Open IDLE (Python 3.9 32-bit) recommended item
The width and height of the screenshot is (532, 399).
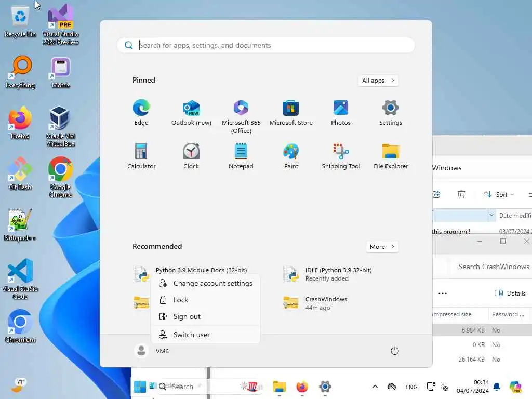pos(328,274)
